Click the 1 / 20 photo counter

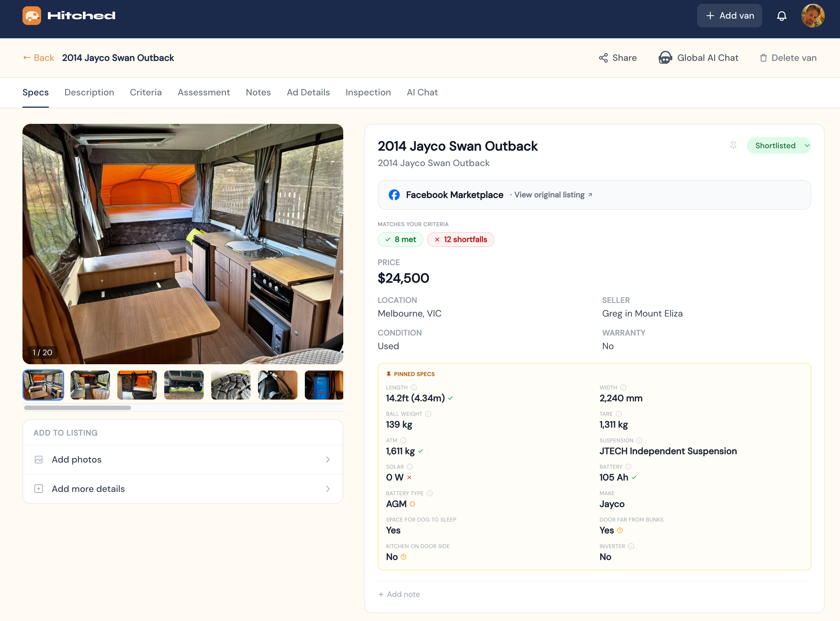[42, 353]
